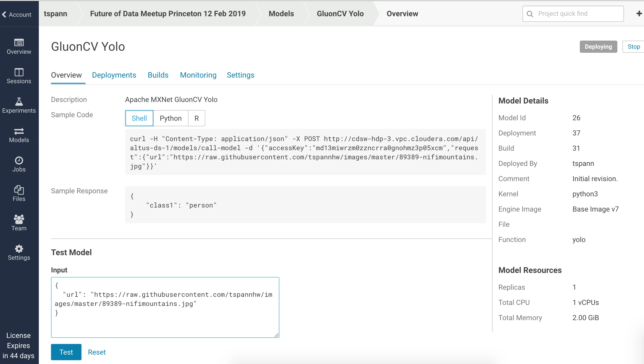This screenshot has height=364, width=644.
Task: Switch to the model Settings tab
Action: coord(241,75)
